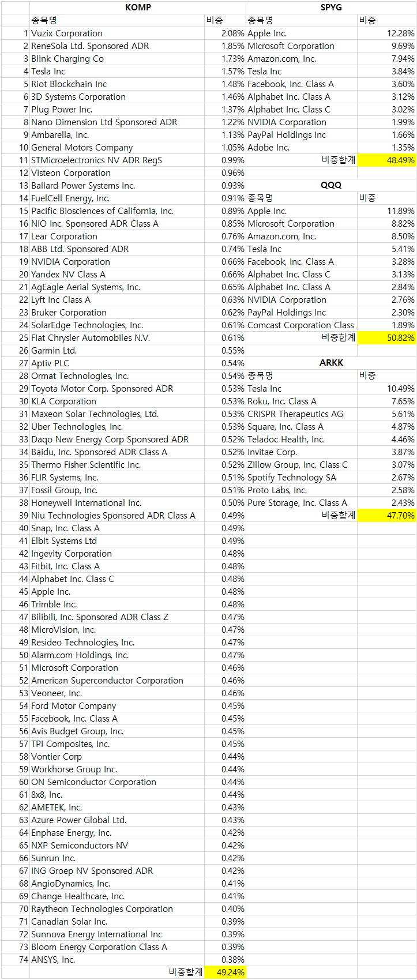
Task: Click Nano Dimension Ltd Sponsored ADR cell
Action: [117, 122]
